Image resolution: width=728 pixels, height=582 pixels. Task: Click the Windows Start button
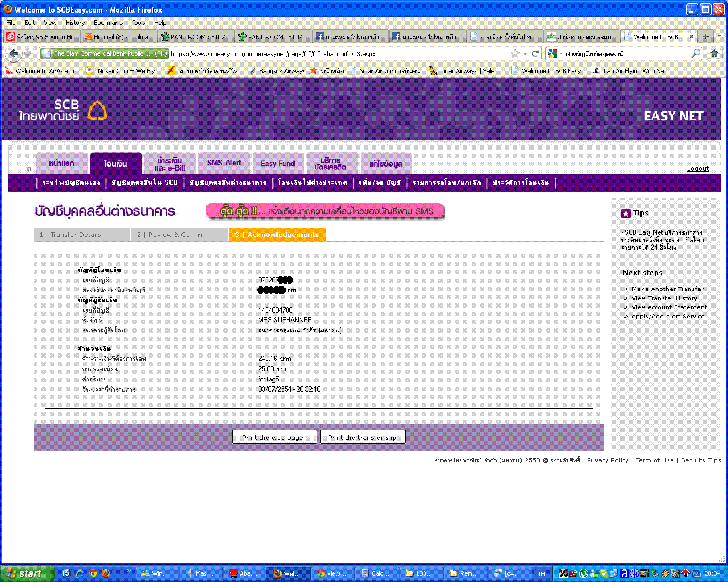(x=27, y=573)
